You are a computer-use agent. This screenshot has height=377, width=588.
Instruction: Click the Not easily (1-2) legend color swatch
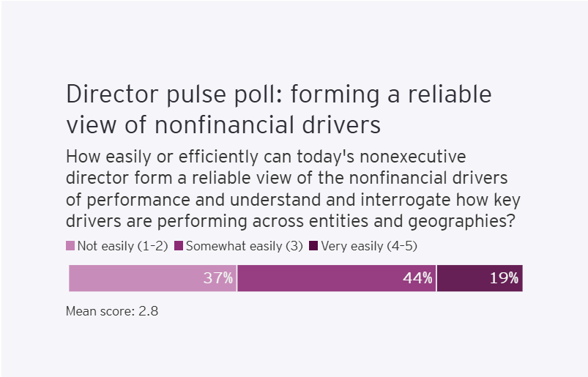tap(70, 246)
